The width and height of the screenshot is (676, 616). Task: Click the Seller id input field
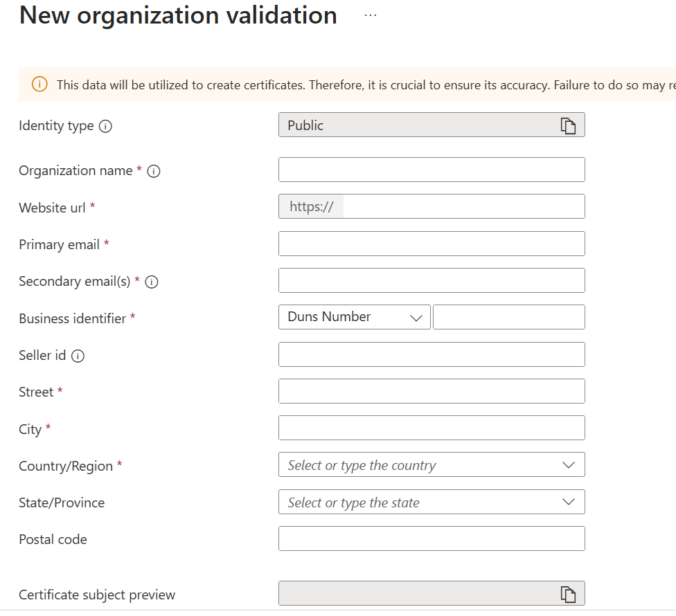431,354
